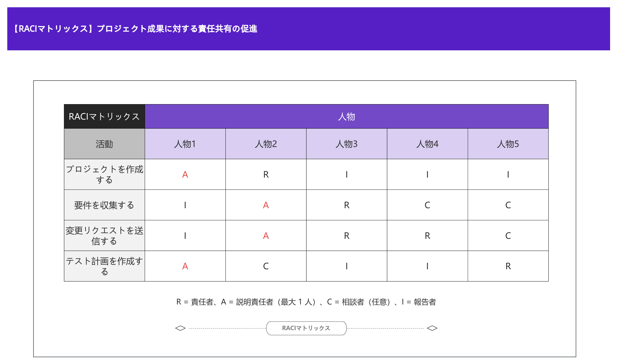Click 人物2 C cell in テスト計画 row
Viewport: 617px width, 364px height.
coord(266,266)
